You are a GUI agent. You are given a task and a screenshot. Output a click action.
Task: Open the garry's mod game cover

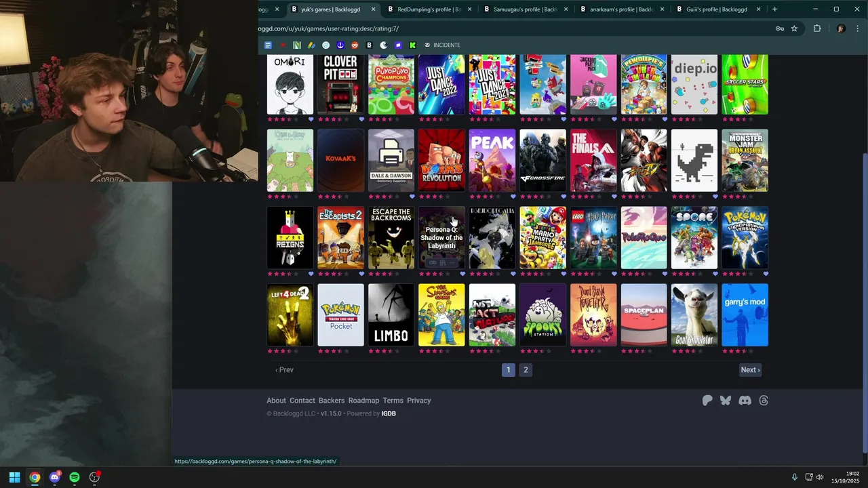coord(745,315)
